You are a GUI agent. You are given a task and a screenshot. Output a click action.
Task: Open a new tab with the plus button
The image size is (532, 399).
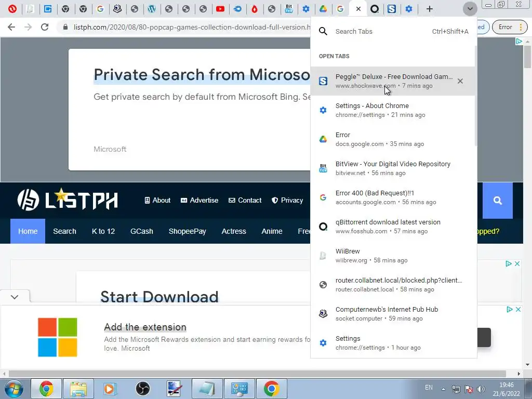[x=430, y=9]
